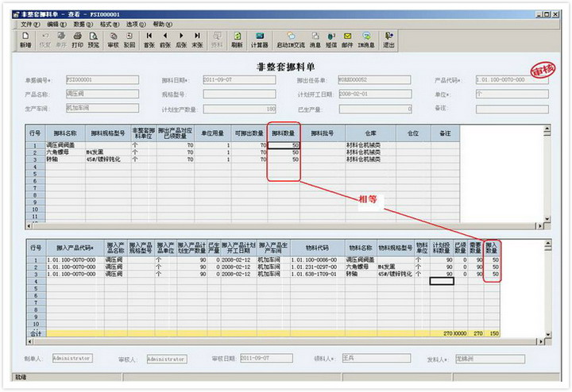572x392 pixels.
Task: Click the 领料人 input field
Action: [376, 358]
